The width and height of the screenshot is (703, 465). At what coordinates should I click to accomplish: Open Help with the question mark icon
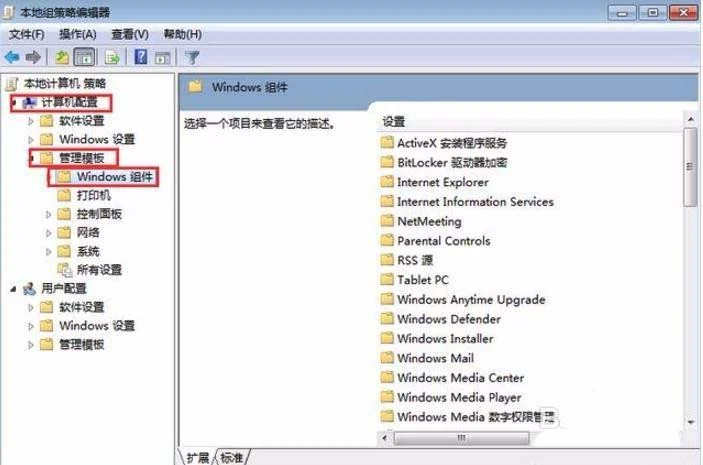point(141,57)
